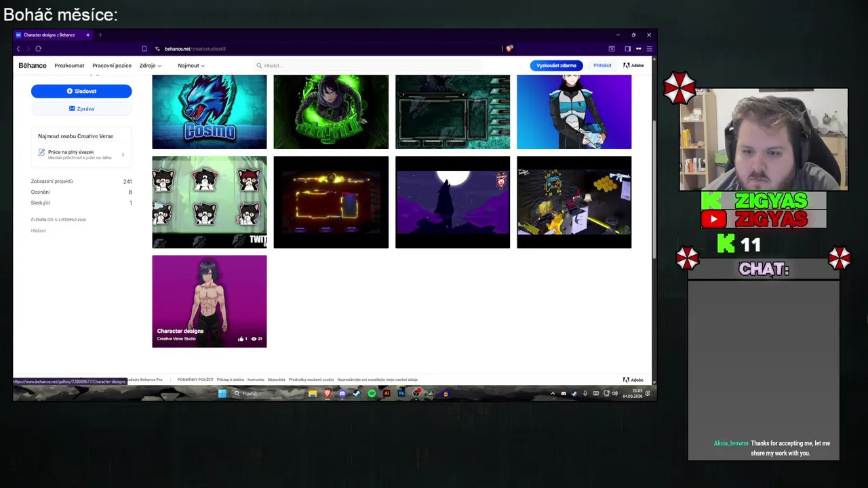Screen dimensions: 868x488
Task: Click the like thumbs-up icon on Character designs
Action: click(241, 339)
